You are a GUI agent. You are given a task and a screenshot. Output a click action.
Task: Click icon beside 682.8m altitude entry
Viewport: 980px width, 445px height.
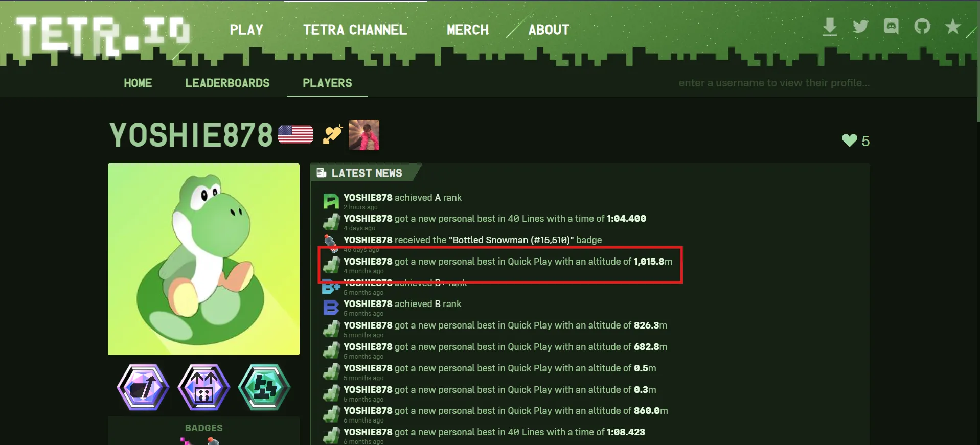click(331, 350)
